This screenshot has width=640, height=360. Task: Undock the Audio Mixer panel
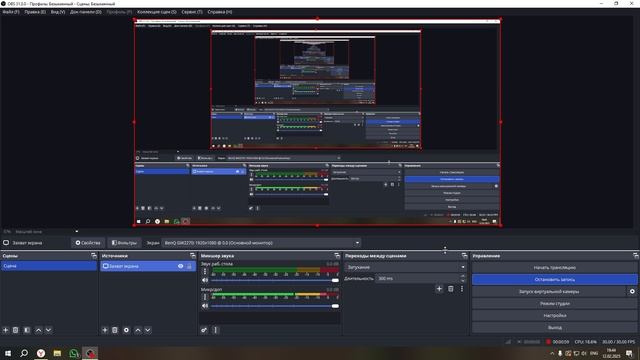click(x=337, y=256)
